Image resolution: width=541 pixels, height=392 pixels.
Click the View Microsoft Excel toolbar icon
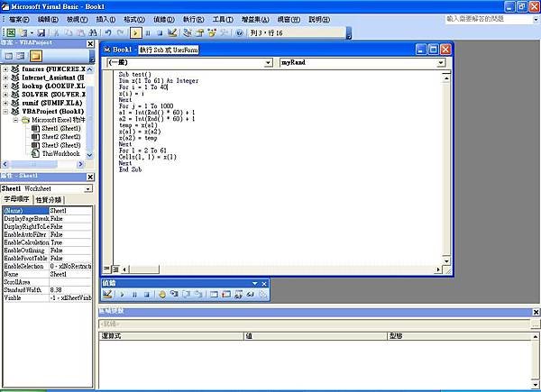click(x=11, y=32)
